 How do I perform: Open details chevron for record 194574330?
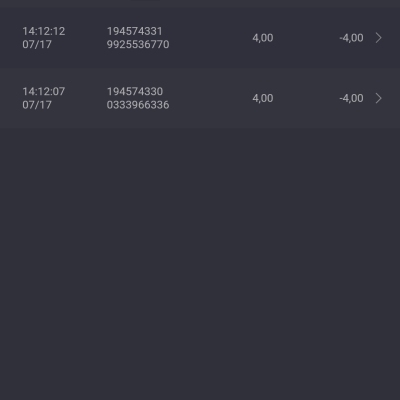[x=378, y=98]
